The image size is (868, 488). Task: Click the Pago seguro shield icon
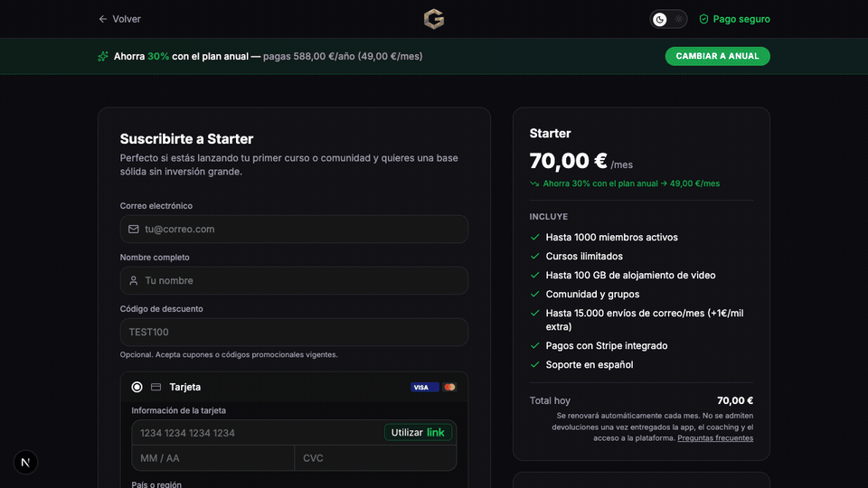703,19
